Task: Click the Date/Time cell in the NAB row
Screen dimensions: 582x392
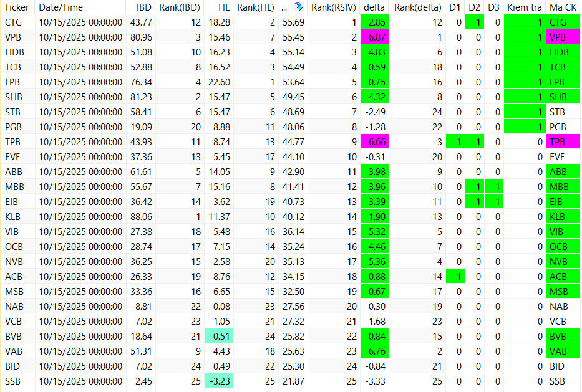Action: coord(80,307)
